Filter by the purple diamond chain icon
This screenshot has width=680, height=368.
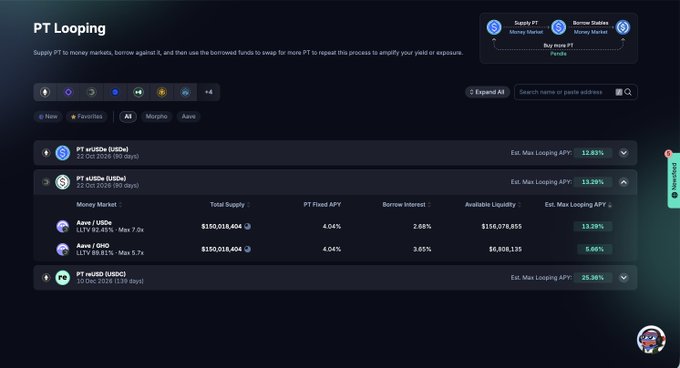[69, 92]
